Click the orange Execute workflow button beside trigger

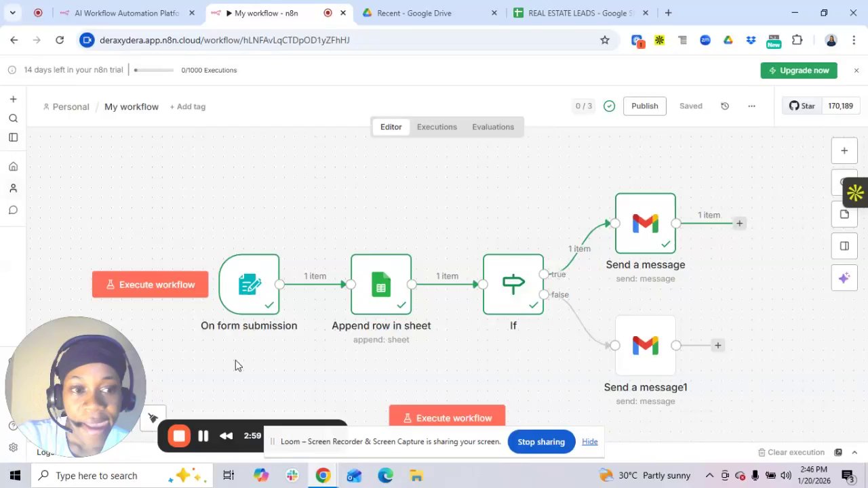(x=150, y=285)
